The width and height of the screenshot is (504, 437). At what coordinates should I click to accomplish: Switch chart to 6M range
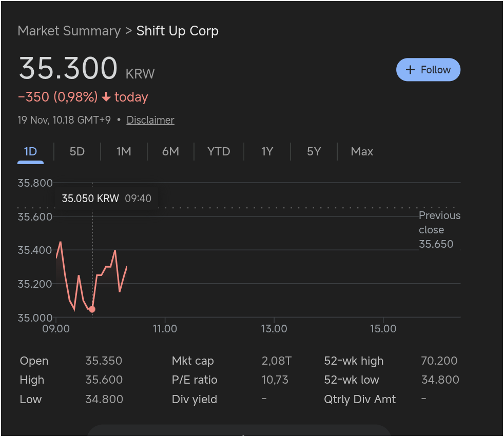(170, 151)
